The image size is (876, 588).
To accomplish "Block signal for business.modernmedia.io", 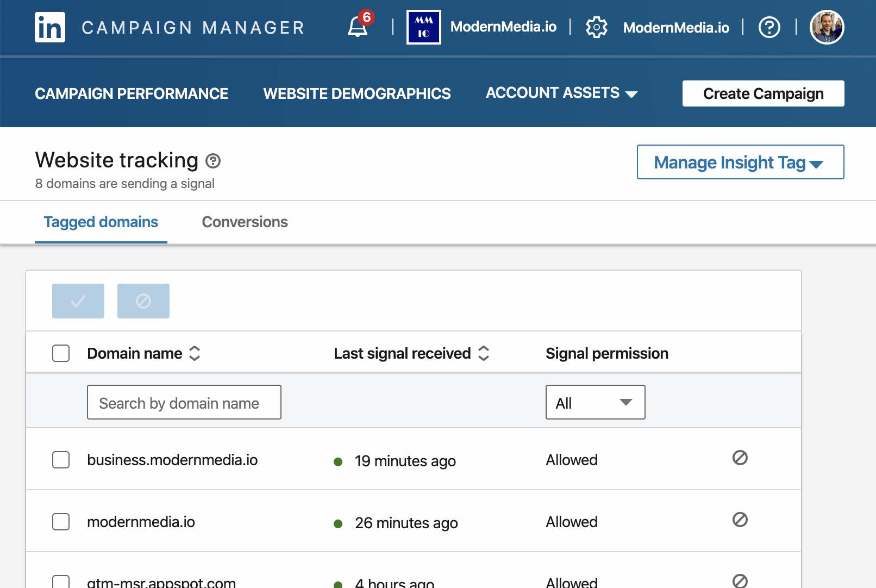I will 740,458.
